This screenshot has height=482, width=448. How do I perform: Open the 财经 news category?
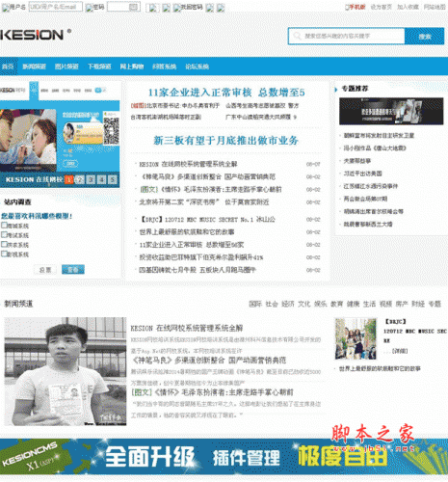tap(418, 304)
